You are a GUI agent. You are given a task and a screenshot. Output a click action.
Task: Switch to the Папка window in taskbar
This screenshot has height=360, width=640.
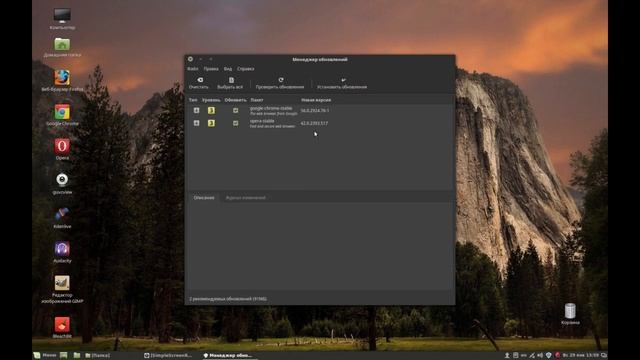tap(98, 356)
